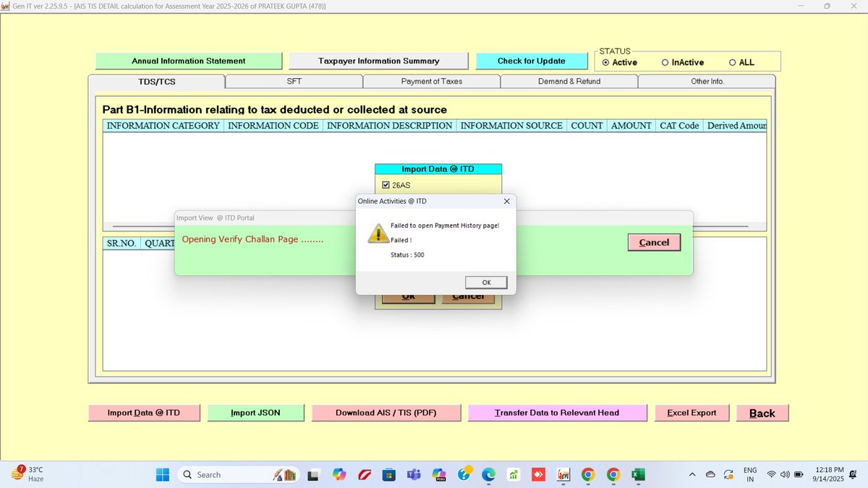Click the warning icon in error dialog
Viewport: 868px width, 488px height.
point(377,234)
